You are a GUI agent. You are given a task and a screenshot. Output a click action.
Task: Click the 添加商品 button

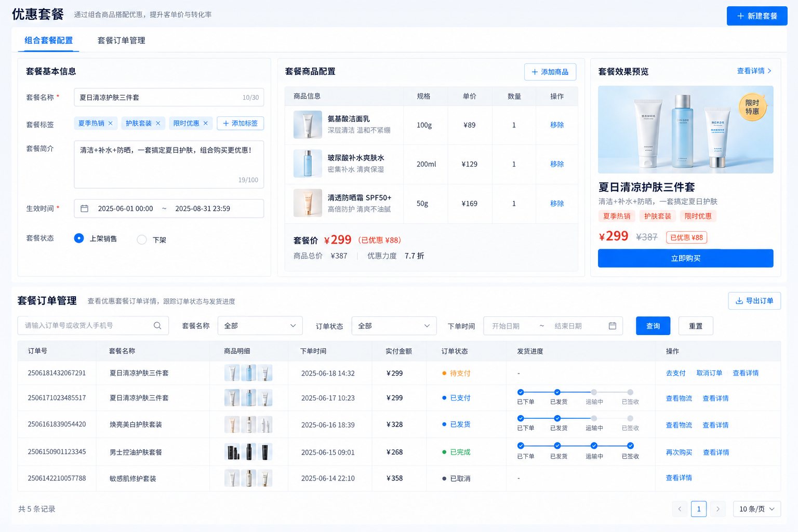pos(550,72)
